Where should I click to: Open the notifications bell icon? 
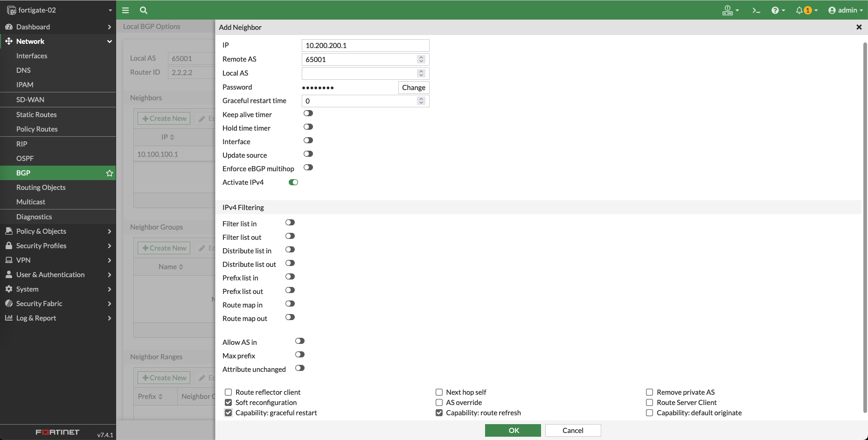799,10
